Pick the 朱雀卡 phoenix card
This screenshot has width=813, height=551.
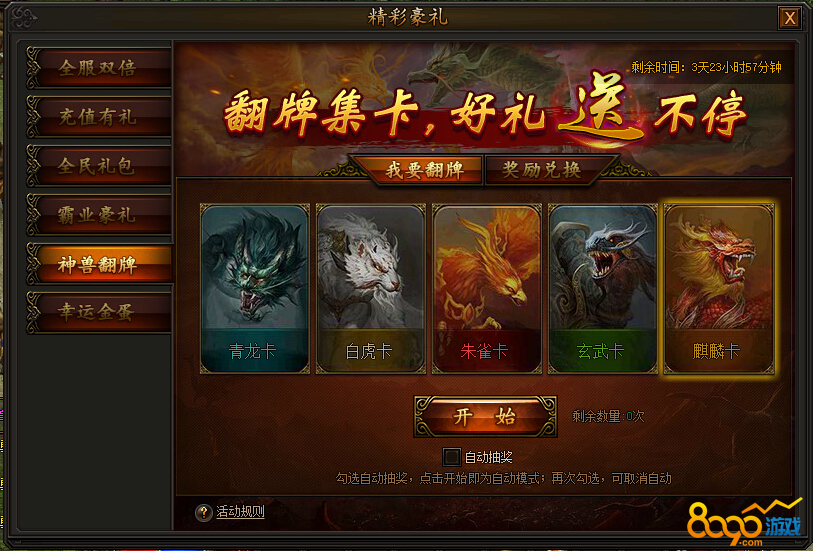click(x=487, y=289)
